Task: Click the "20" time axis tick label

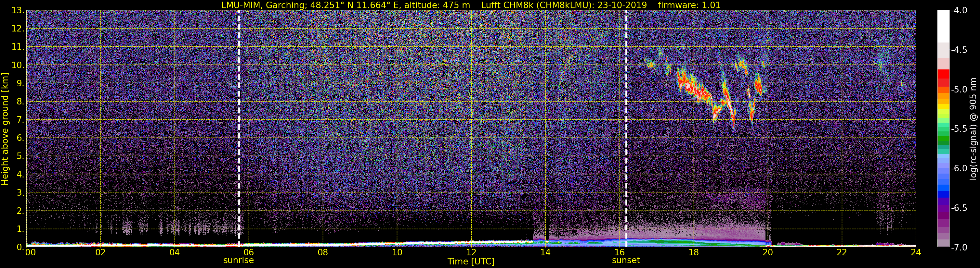Action: point(768,252)
